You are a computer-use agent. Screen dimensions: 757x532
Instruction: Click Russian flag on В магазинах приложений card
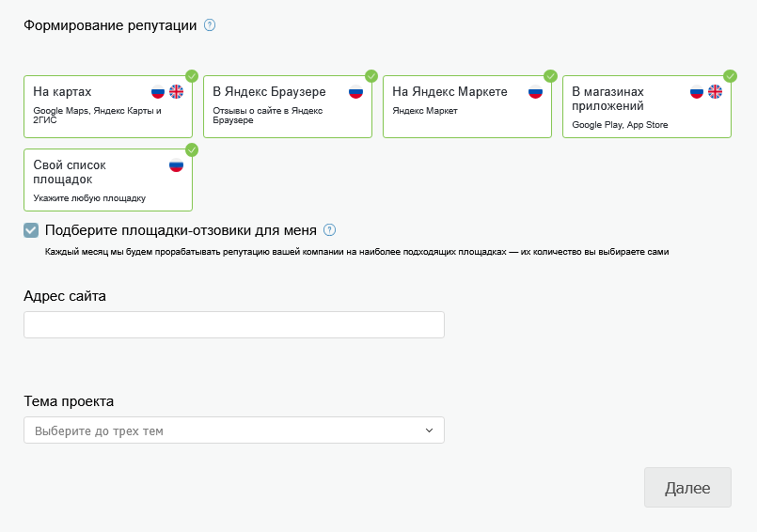pos(697,92)
